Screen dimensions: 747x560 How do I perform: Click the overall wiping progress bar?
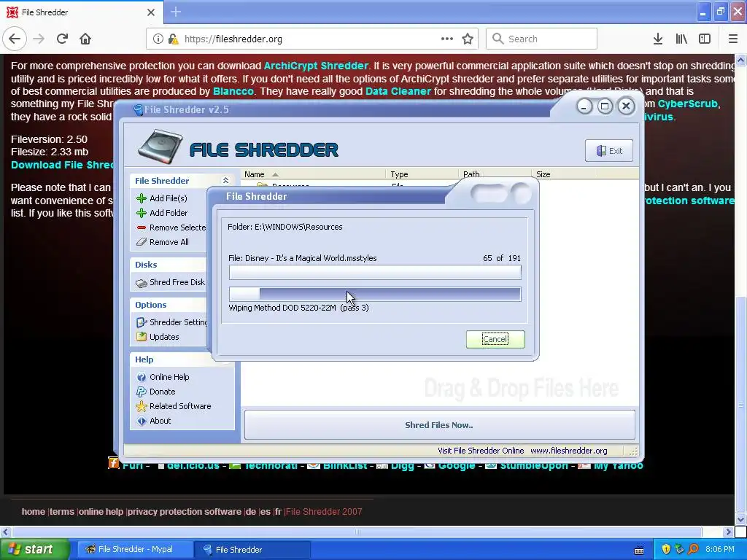tap(375, 295)
